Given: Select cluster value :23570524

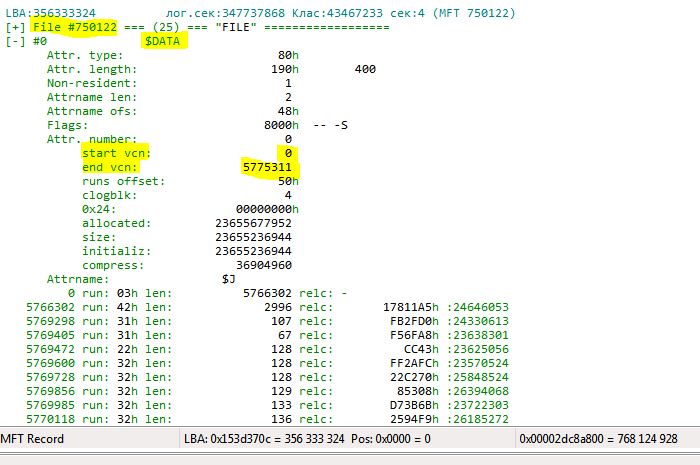Looking at the screenshot, I should pos(478,363).
